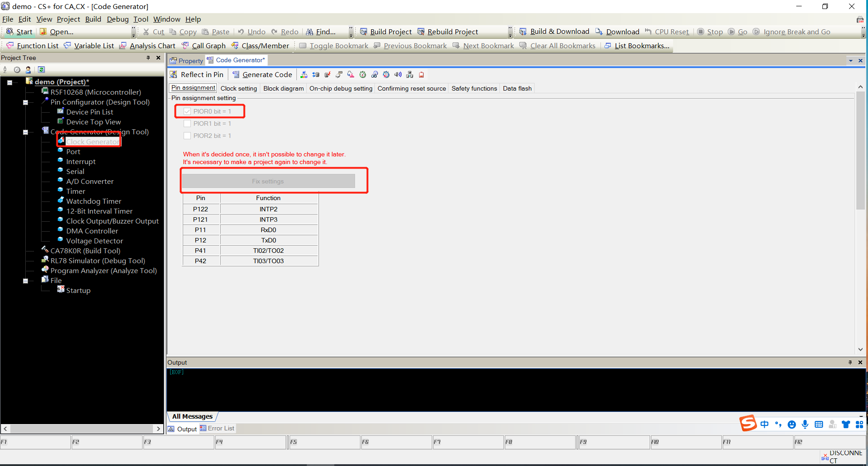Click Rebuild Project in the toolbar
868x466 pixels.
[x=448, y=32]
